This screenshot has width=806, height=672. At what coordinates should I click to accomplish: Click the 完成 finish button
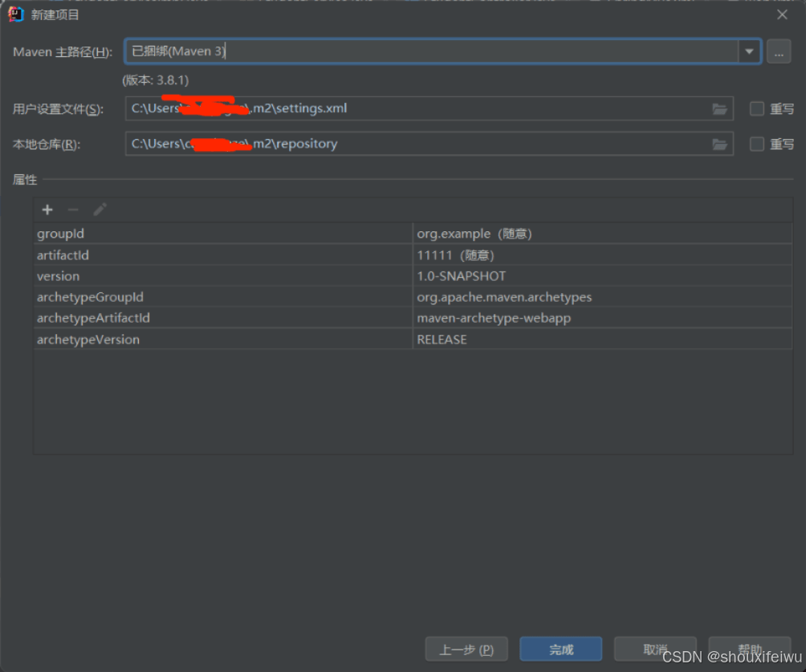point(561,650)
